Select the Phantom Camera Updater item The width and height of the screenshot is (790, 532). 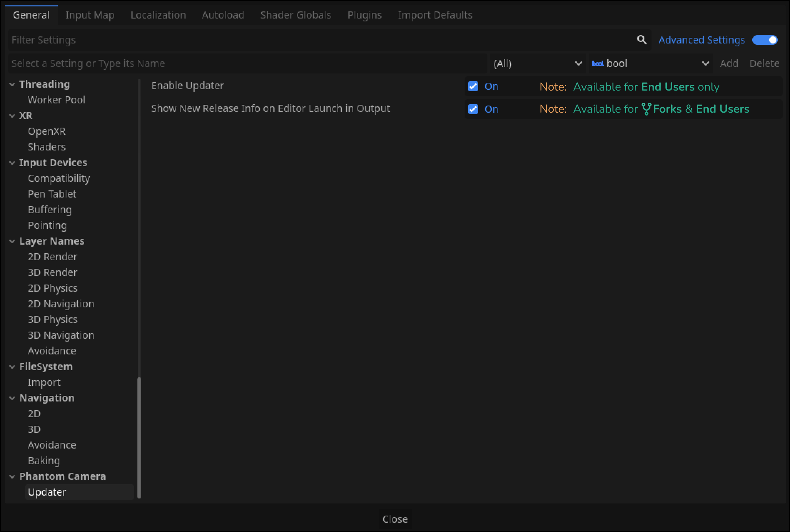(47, 492)
